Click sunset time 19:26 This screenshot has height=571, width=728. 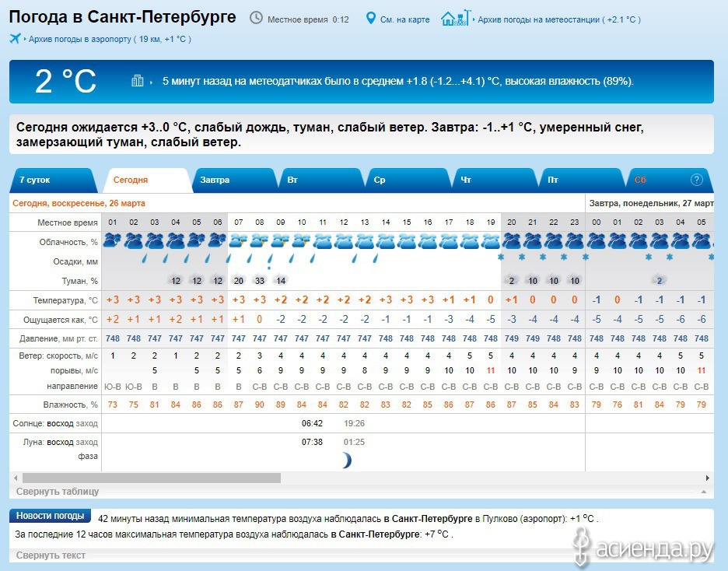[x=354, y=423]
